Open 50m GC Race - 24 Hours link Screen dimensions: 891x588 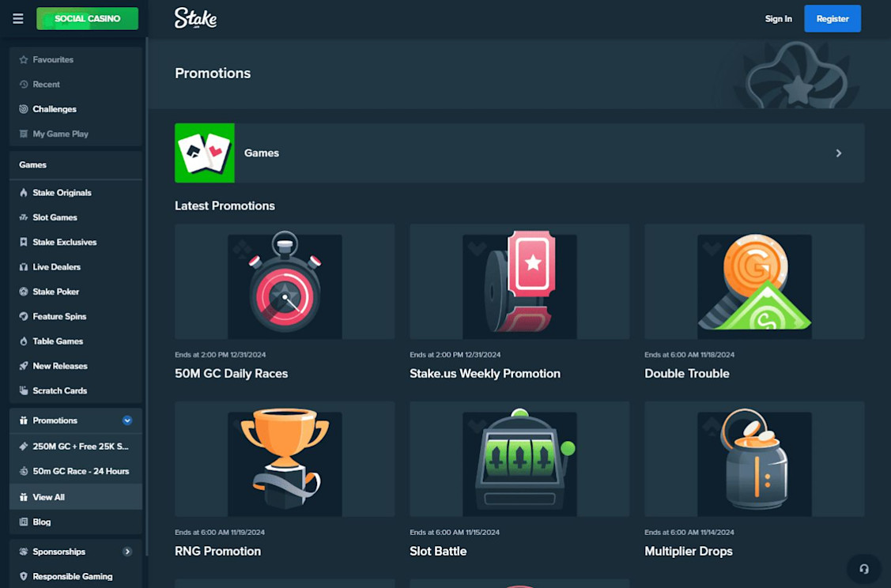pyautogui.click(x=76, y=471)
